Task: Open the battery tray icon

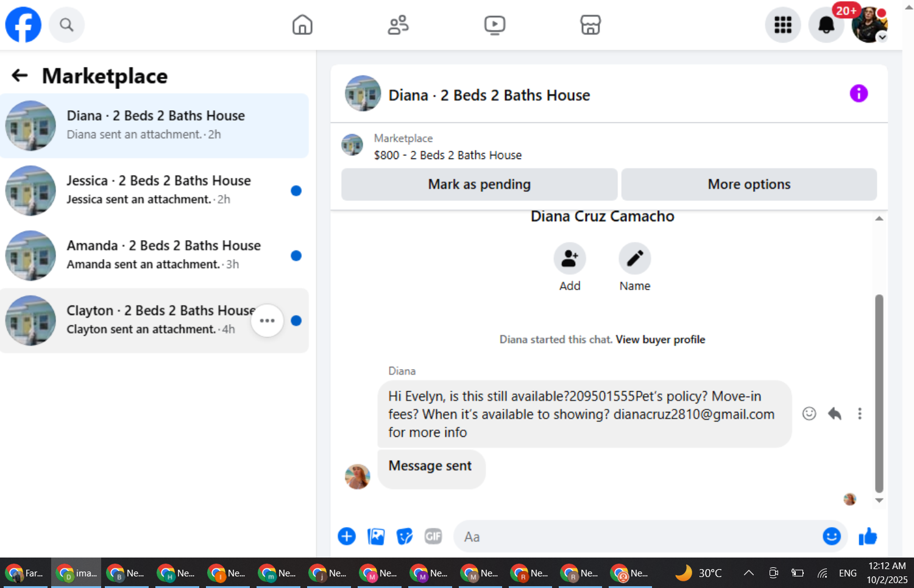Action: tap(798, 573)
